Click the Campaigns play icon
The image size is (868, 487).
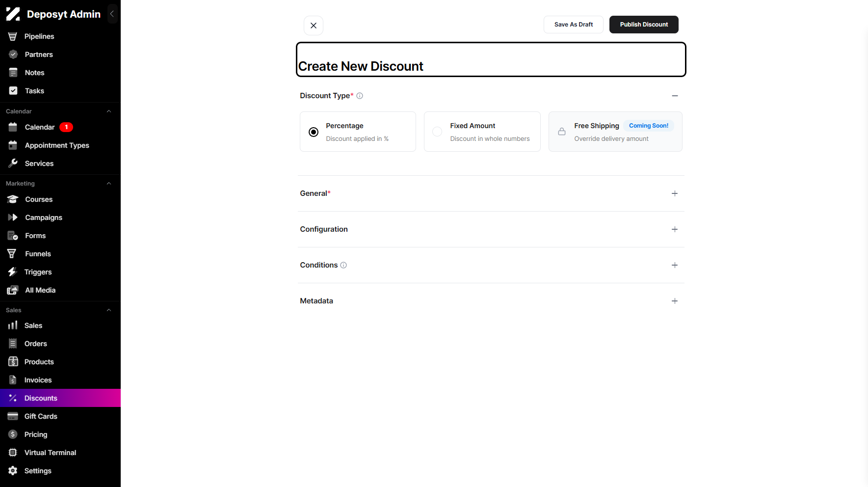(x=13, y=217)
